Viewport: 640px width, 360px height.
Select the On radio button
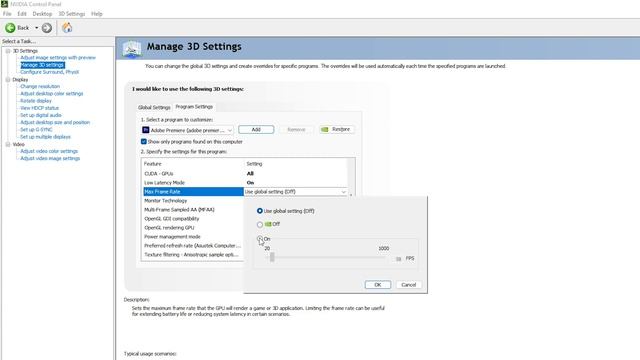(260, 238)
